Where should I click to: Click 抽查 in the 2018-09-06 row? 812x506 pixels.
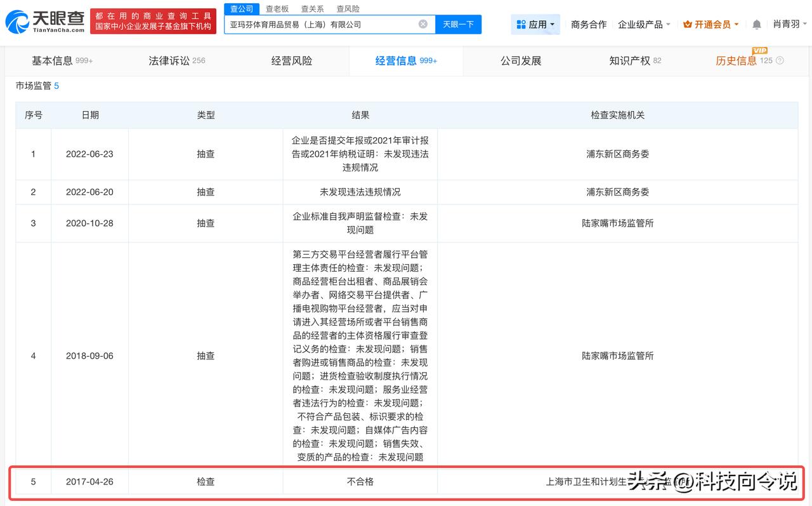206,356
